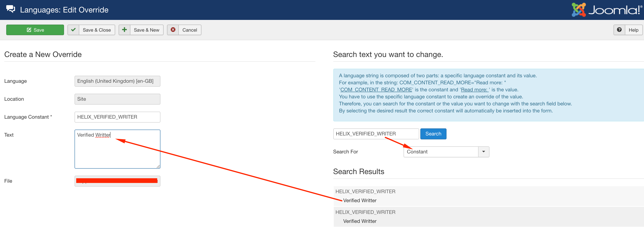The height and width of the screenshot is (242, 644).
Task: Select first HELIX_VERIFIED_WRITER search result
Action: tap(365, 191)
